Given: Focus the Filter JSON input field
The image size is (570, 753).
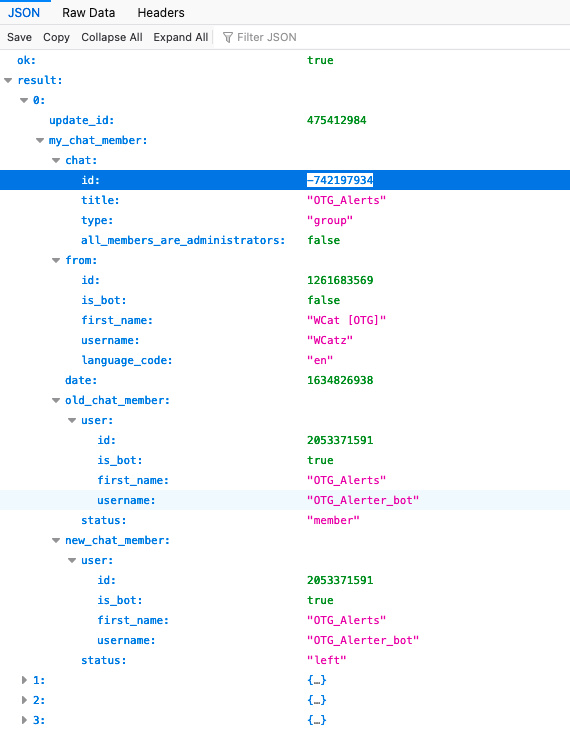Looking at the screenshot, I should (x=394, y=37).
